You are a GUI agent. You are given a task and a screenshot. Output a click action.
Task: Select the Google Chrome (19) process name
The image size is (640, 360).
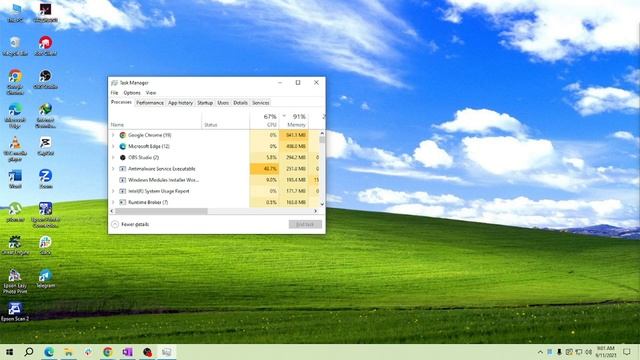click(149, 135)
